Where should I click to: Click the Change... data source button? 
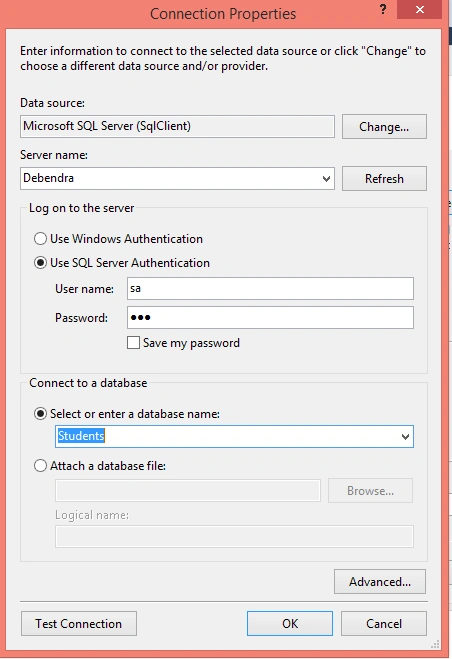tap(384, 127)
